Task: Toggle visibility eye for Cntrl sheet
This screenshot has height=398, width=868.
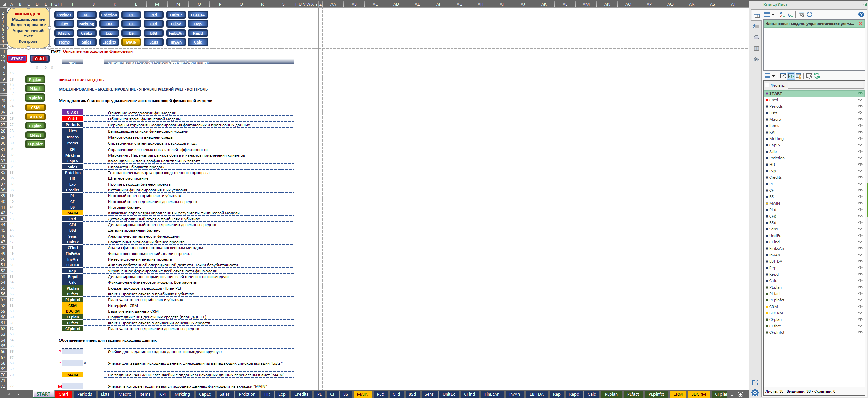Action: tap(860, 100)
